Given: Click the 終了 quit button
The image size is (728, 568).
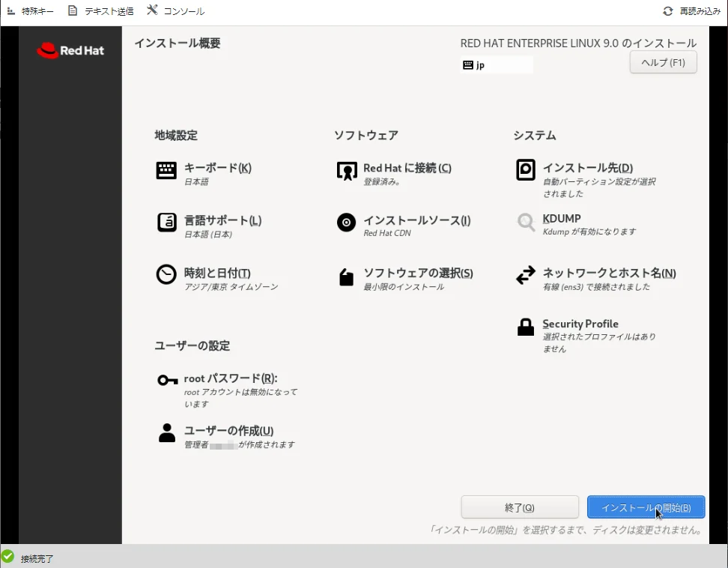Looking at the screenshot, I should (x=520, y=507).
